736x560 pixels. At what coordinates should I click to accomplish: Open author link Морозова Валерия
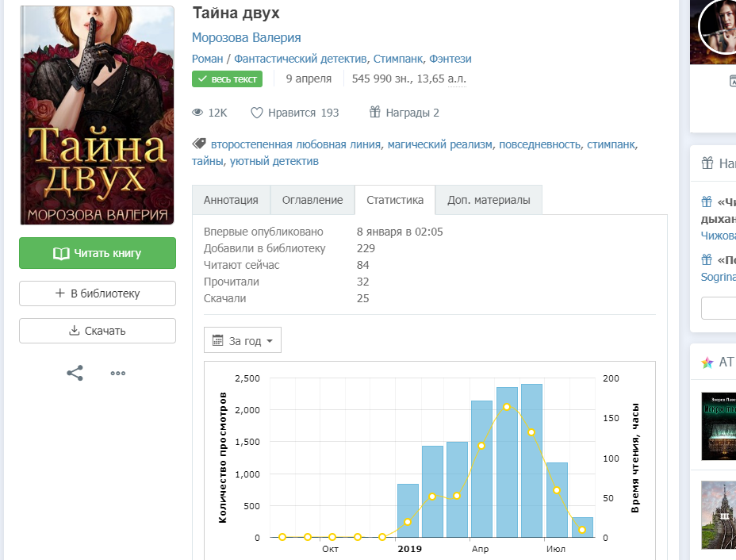(246, 38)
